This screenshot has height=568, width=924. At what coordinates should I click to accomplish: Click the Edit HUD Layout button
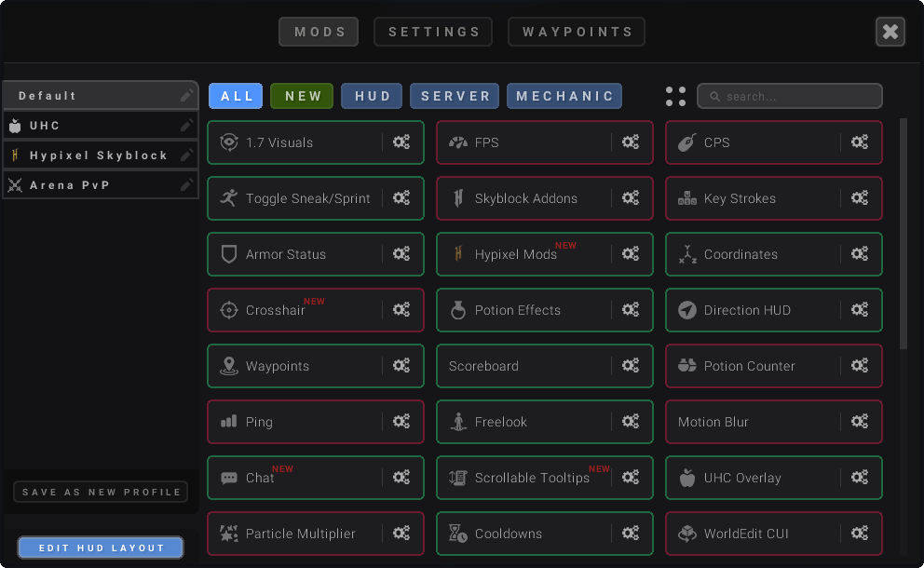101,548
